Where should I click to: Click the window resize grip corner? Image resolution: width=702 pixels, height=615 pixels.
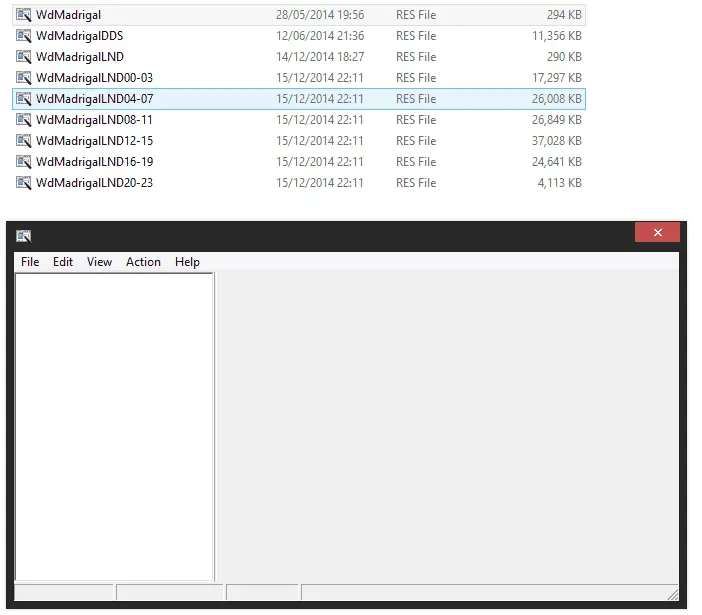(x=672, y=594)
